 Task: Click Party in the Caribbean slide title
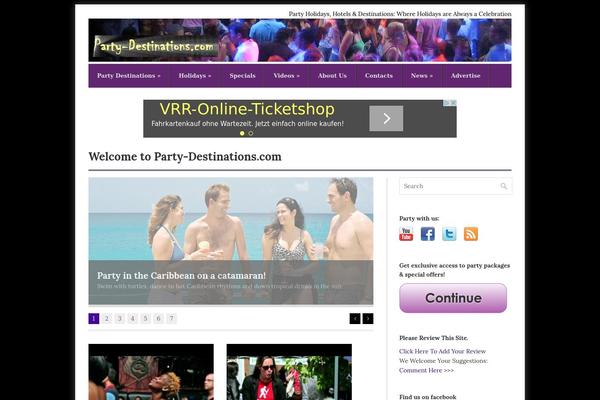(x=181, y=276)
